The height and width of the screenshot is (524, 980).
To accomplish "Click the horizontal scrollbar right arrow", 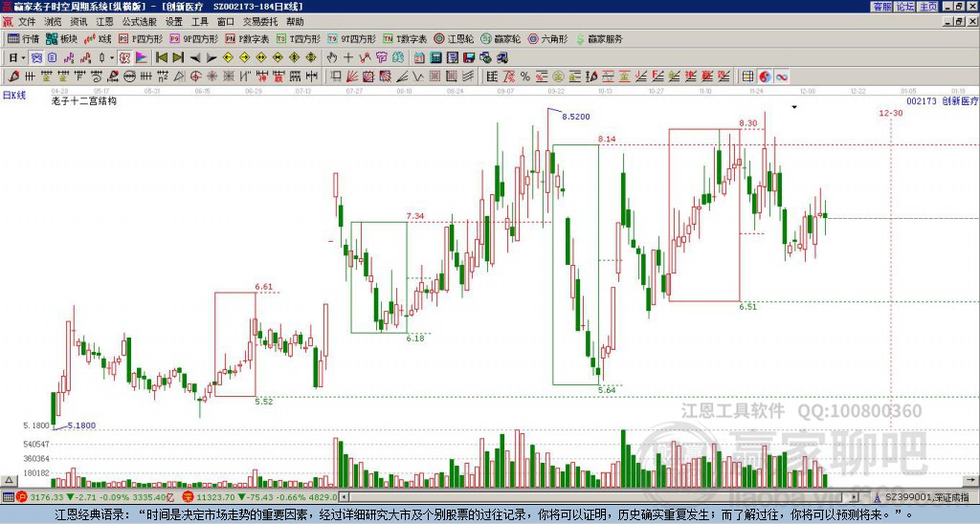I will 855,497.
